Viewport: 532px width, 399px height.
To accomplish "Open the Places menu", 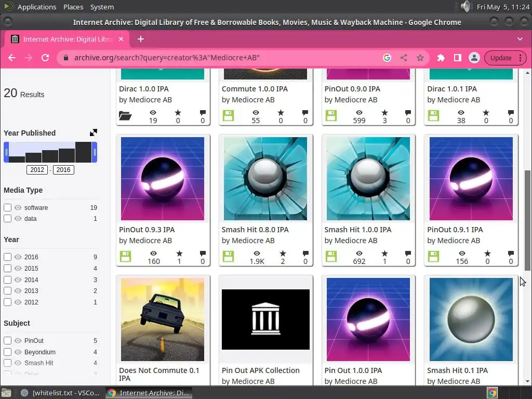I will [73, 7].
